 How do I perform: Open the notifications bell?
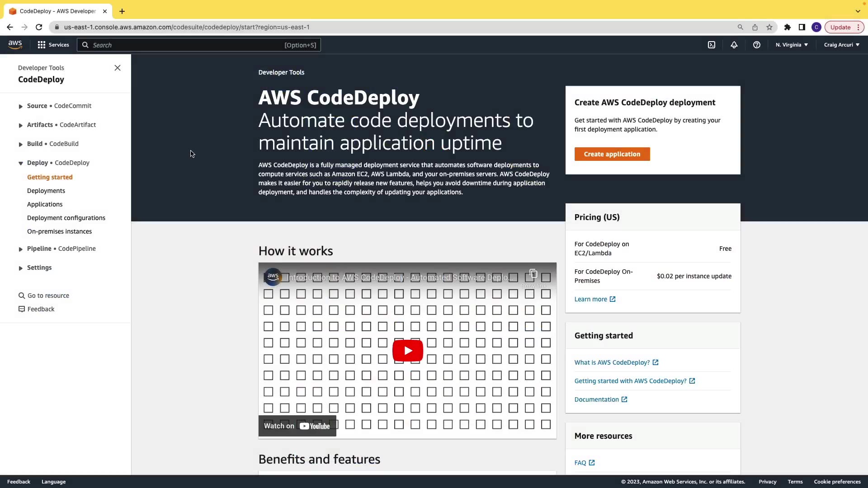(x=734, y=45)
